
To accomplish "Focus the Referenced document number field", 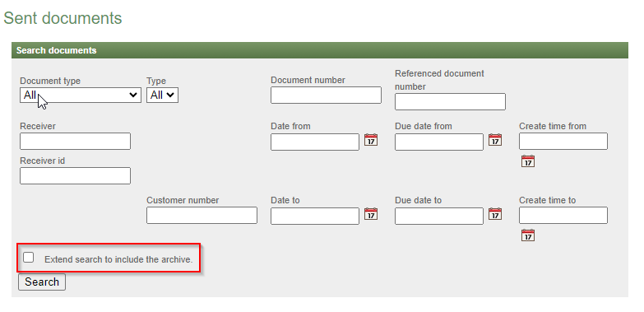I will [450, 101].
